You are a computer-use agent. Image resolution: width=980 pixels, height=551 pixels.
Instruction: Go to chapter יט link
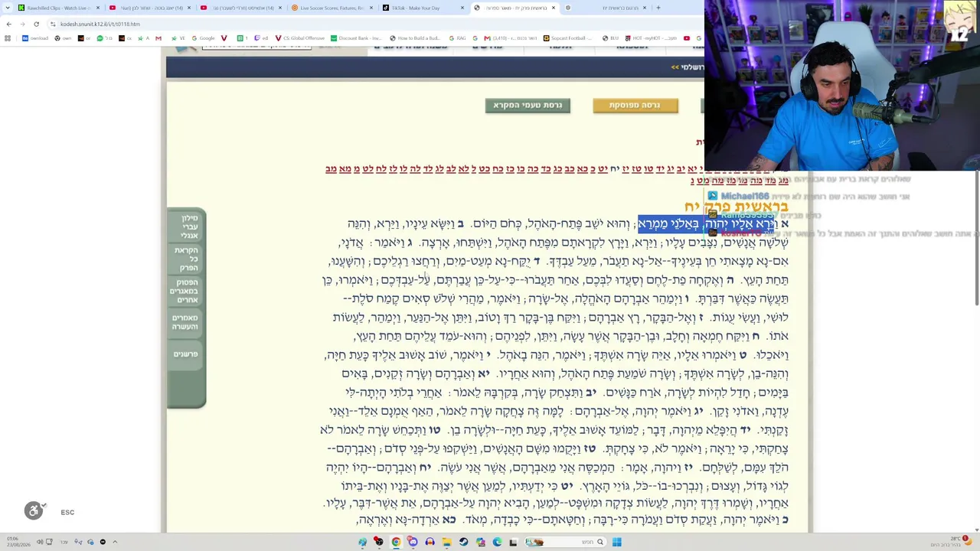point(603,168)
